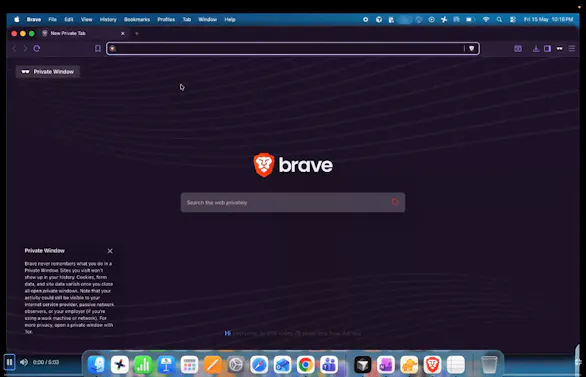586x377 pixels.
Task: Click the address bar
Action: [x=293, y=49]
